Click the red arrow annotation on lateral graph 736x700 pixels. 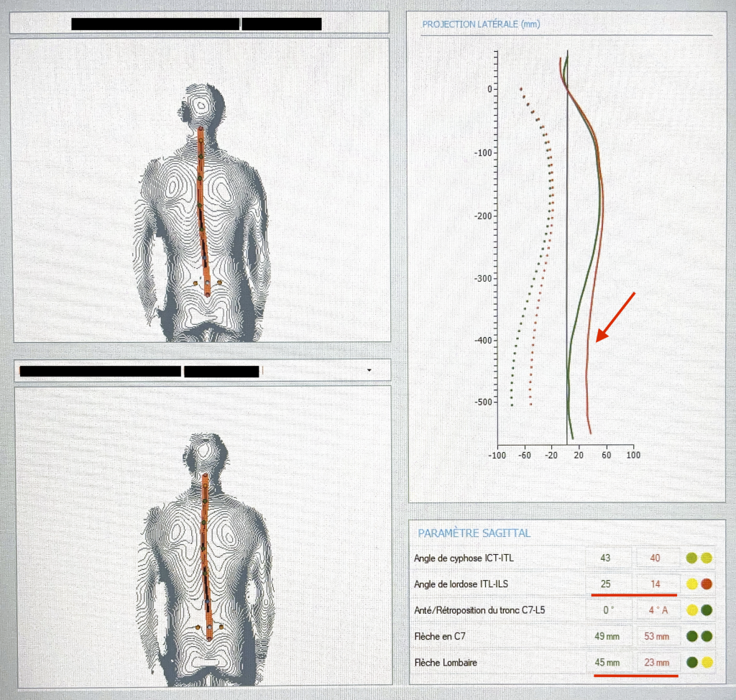[x=616, y=317]
